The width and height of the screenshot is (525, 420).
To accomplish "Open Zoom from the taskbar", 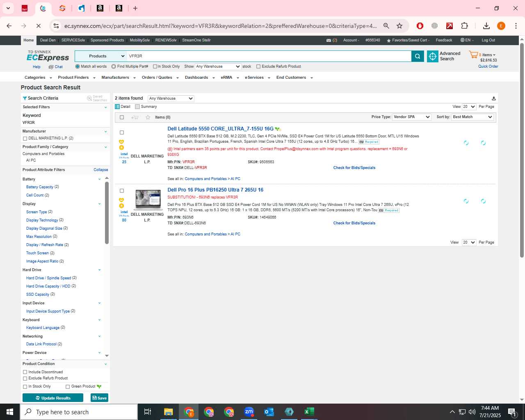I will pos(249,412).
